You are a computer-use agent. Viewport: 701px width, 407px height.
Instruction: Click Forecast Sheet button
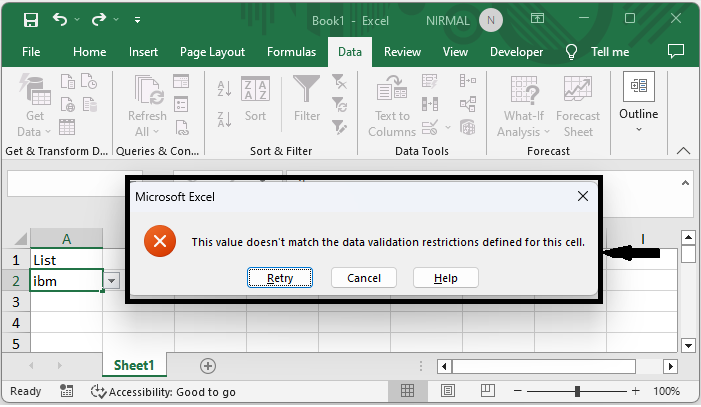[x=578, y=106]
